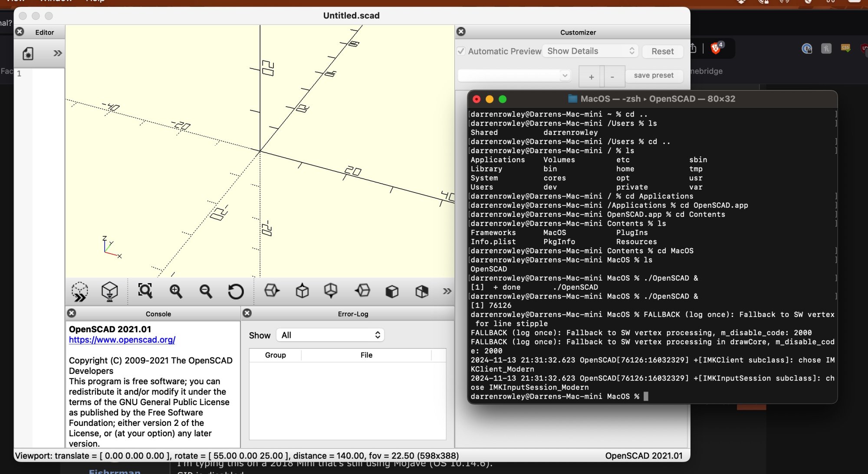
Task: Click the Copyright (C) 2009-2021 console text
Action: (x=151, y=366)
